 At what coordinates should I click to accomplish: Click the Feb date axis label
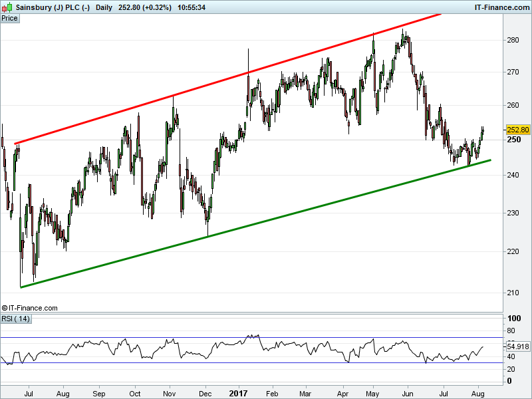point(272,394)
